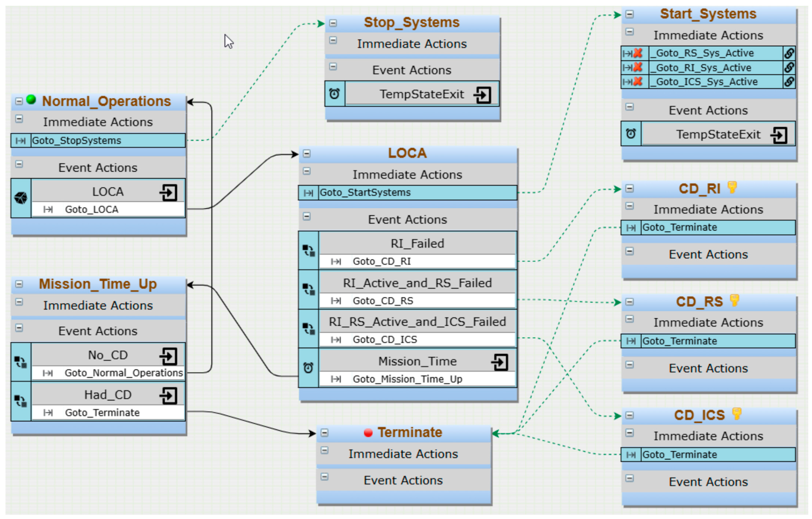The image size is (812, 519).
Task: Click the exit arrow icon on Had_CD event
Action: point(168,396)
